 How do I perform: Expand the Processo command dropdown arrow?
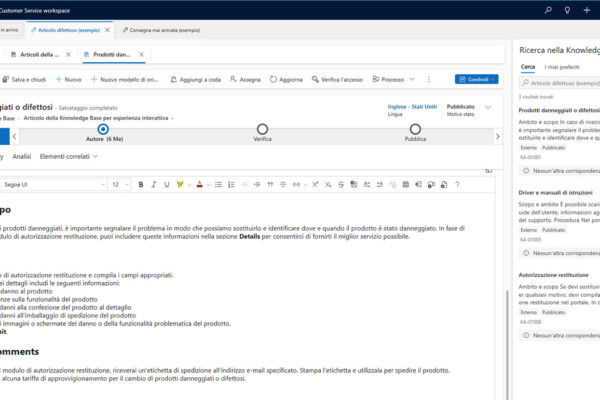point(412,79)
